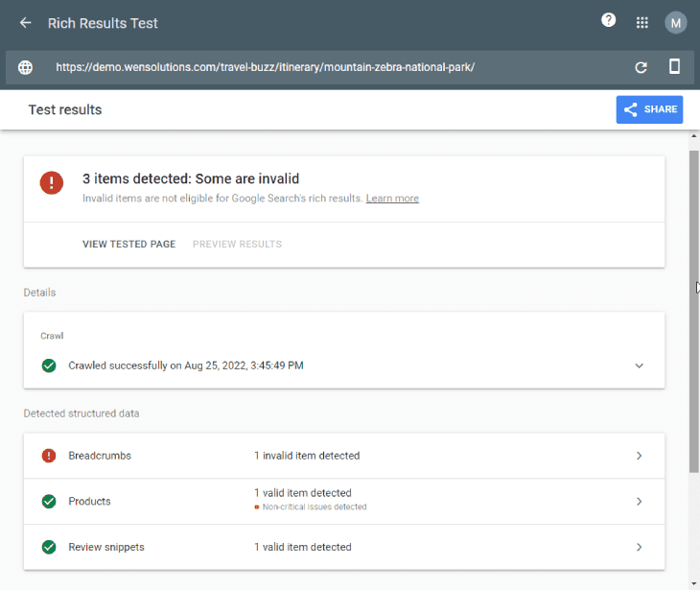
Task: Open the help question mark icon
Action: 608,20
